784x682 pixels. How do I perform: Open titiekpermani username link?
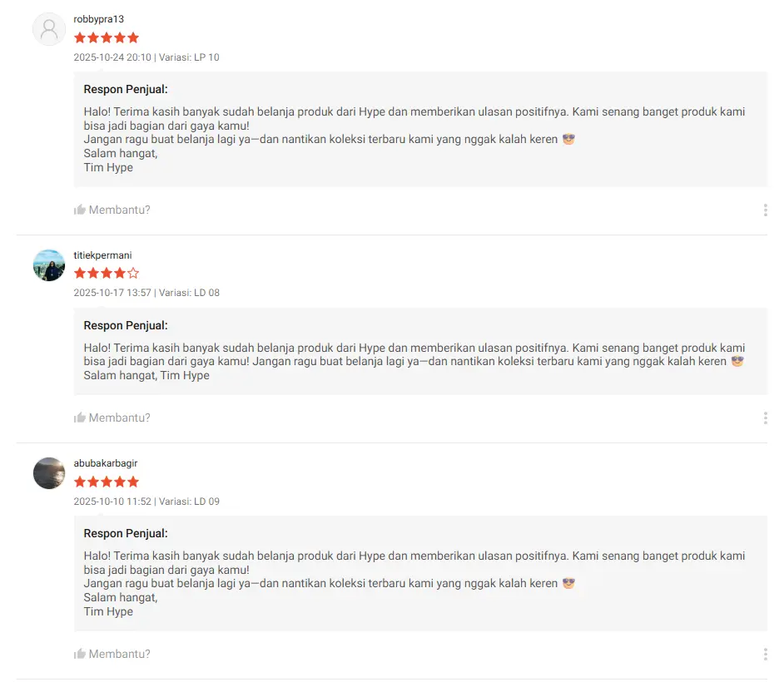(x=102, y=255)
